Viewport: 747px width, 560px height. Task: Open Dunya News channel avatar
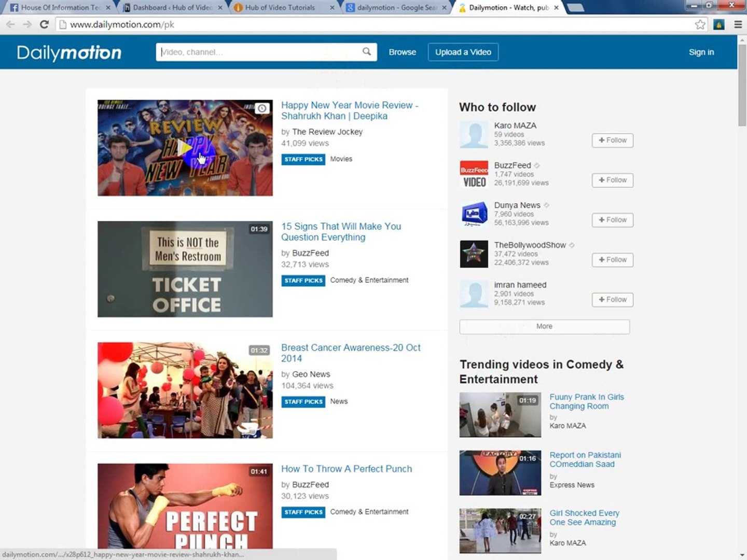coord(474,214)
